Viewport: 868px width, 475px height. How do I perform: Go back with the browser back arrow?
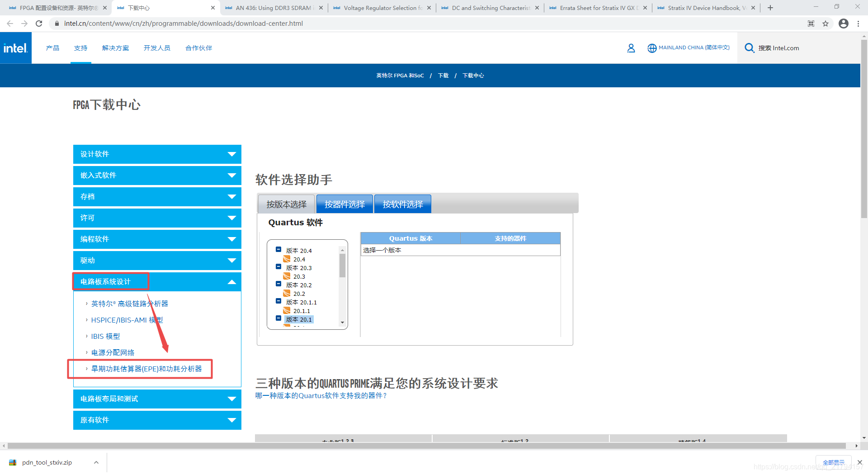[10, 24]
